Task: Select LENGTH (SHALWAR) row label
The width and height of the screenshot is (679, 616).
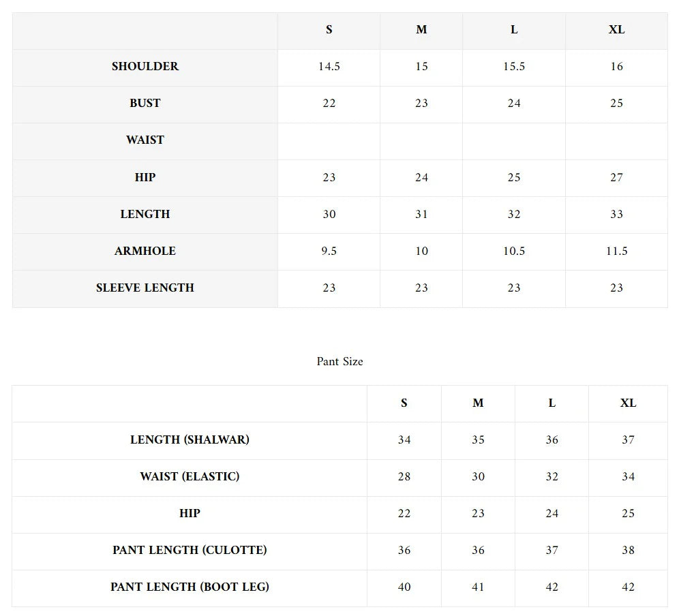Action: coord(190,440)
